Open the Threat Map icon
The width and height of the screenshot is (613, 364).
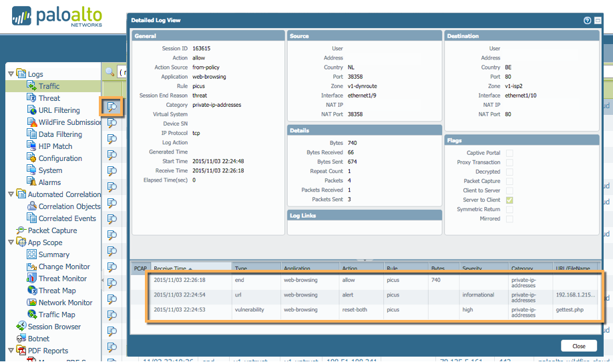pyautogui.click(x=32, y=291)
